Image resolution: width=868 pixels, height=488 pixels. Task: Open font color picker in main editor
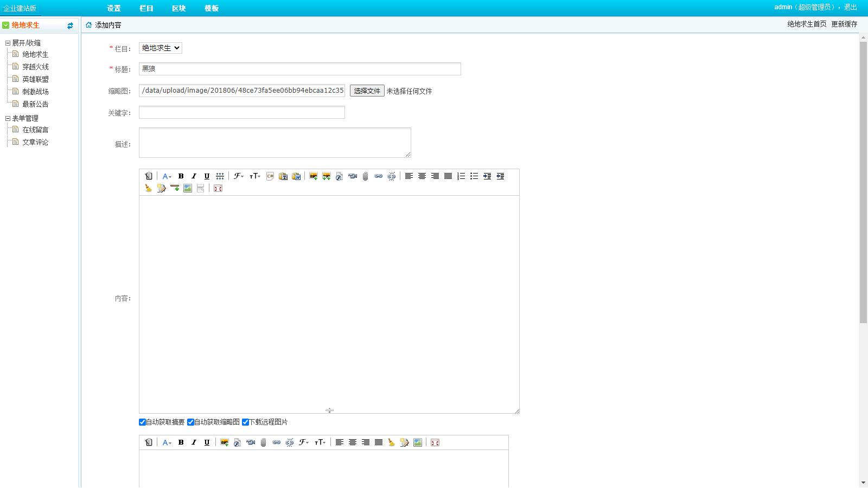click(167, 176)
